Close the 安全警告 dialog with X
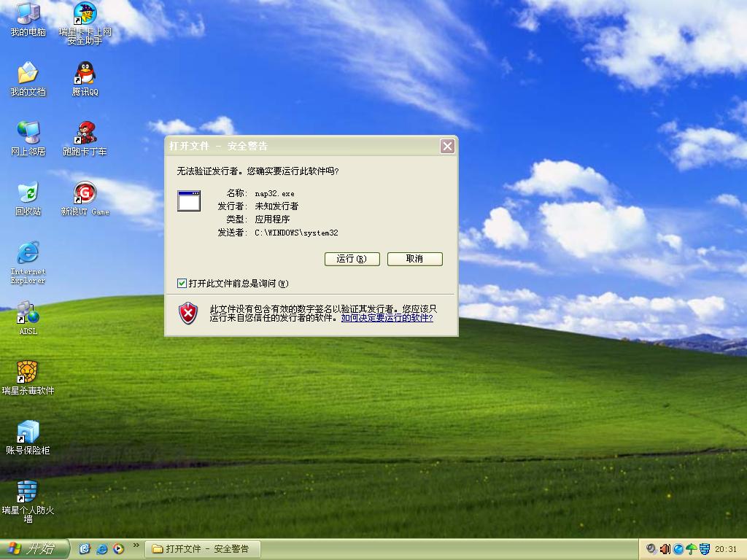This screenshot has width=747, height=560. click(447, 146)
